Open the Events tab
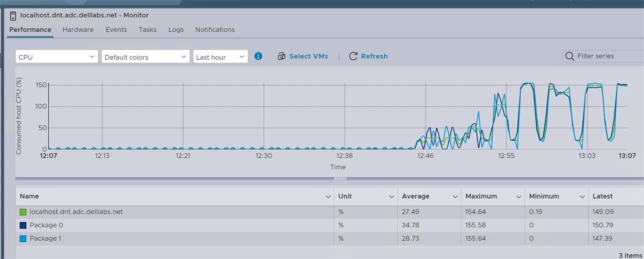 [116, 30]
